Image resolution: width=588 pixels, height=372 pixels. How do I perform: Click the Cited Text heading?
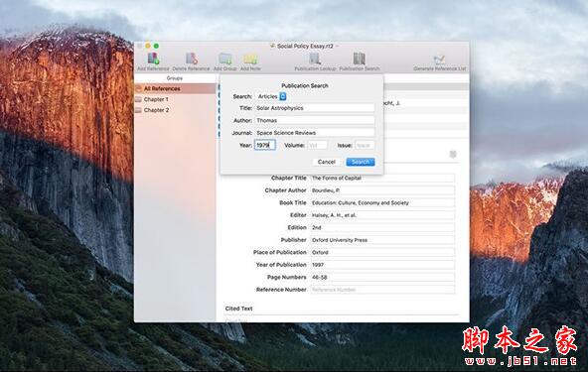click(x=238, y=309)
